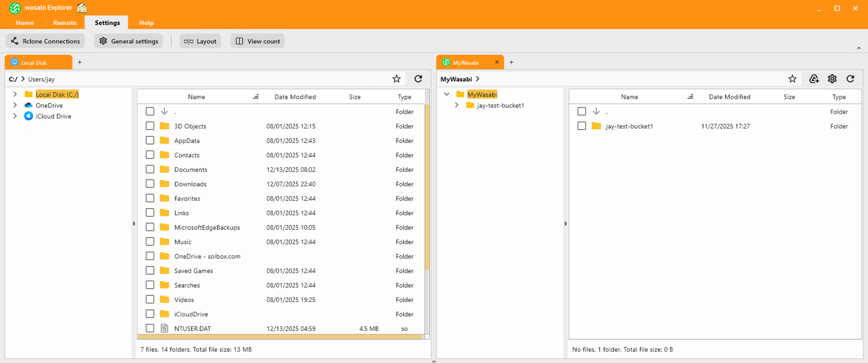The width and height of the screenshot is (868, 363).
Task: Refresh the Local Disk pane
Action: [x=418, y=79]
